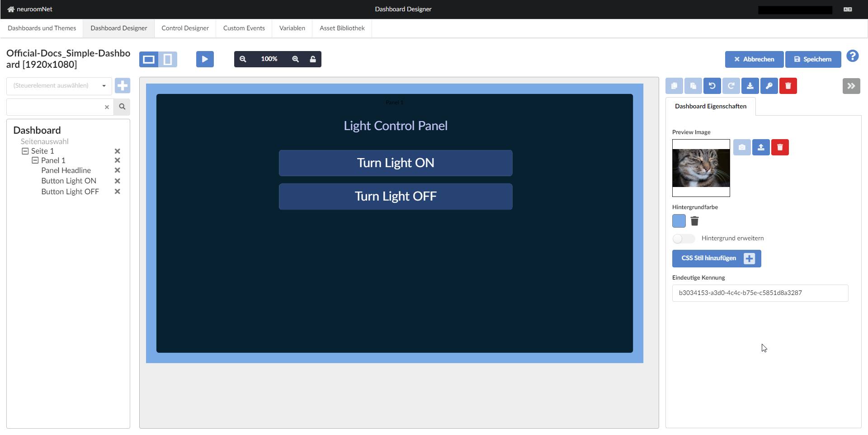Click the red delete dashboard icon

[x=788, y=86]
